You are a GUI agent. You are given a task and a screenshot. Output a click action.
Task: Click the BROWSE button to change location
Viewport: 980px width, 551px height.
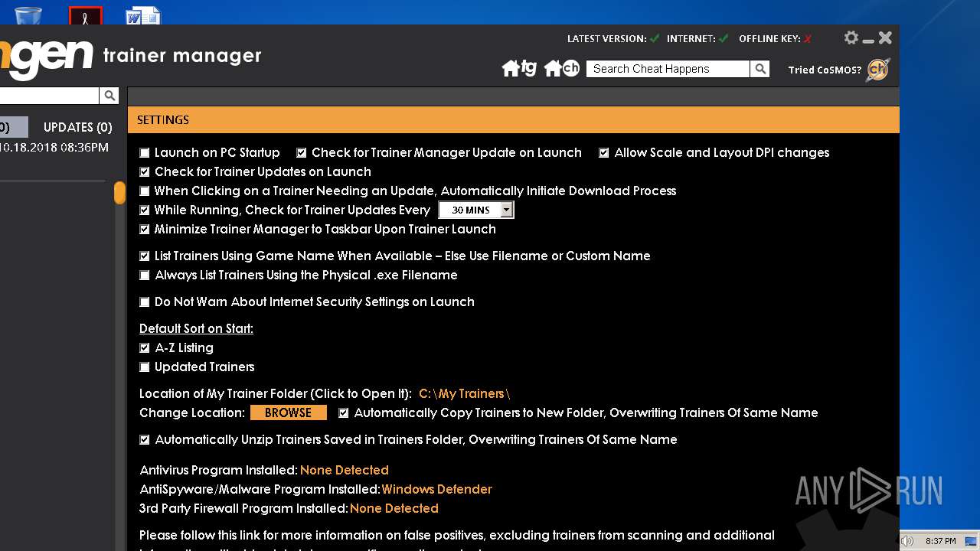[x=289, y=412]
